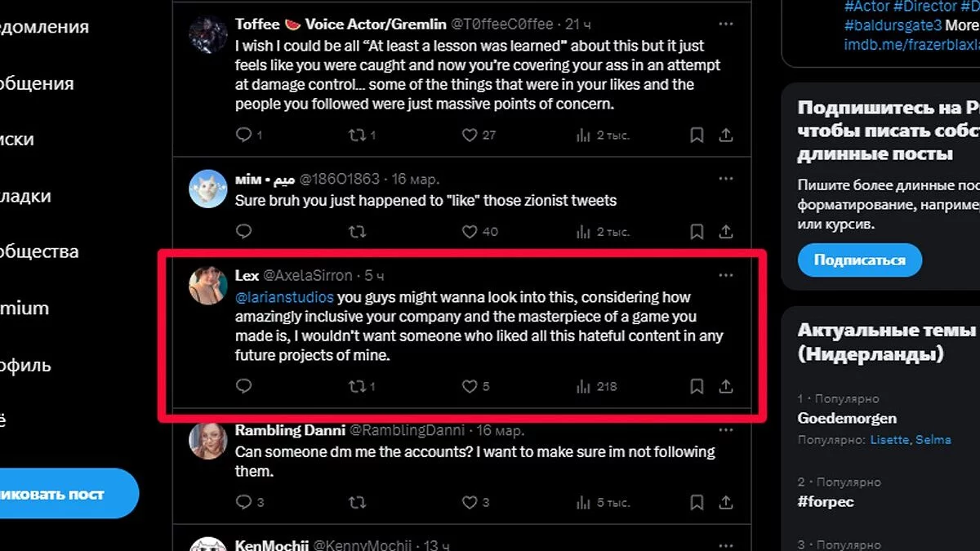Open more options on Toffee's tweet
Screen dimensions: 980x551
(725, 23)
